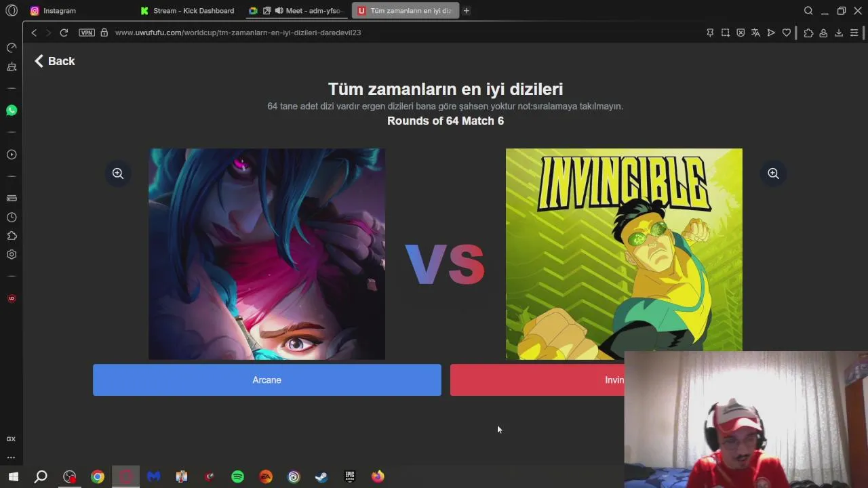Show downloads panel
This screenshot has width=868, height=488.
point(839,33)
